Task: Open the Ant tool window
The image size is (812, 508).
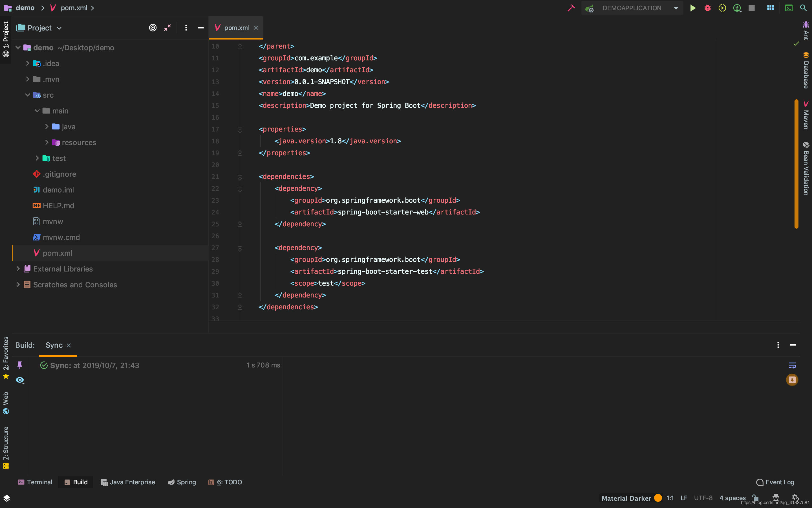Action: tap(806, 30)
